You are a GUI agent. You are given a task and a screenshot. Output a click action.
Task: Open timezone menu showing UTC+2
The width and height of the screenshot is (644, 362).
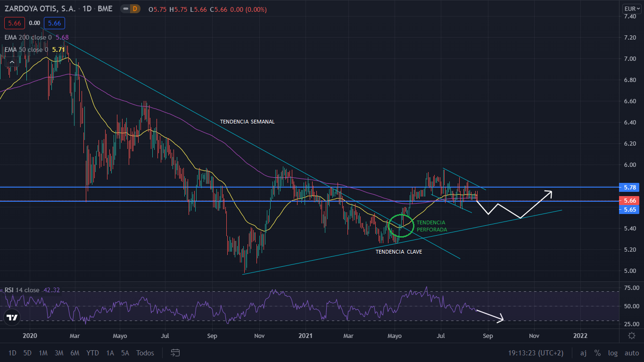[528, 353]
